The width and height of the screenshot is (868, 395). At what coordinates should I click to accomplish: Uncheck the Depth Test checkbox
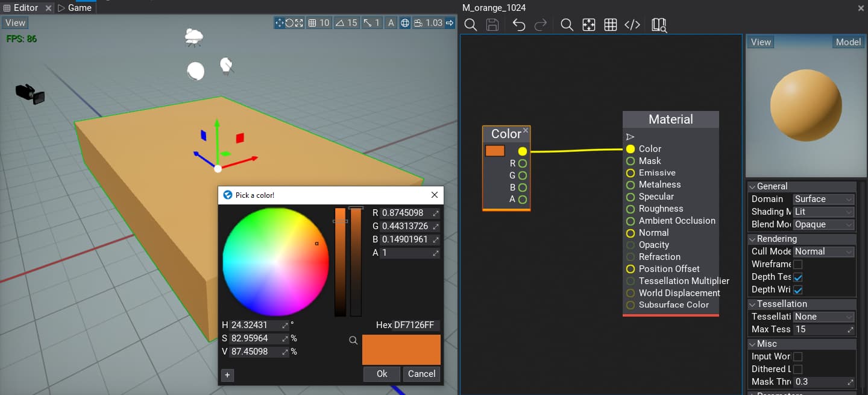pos(797,277)
